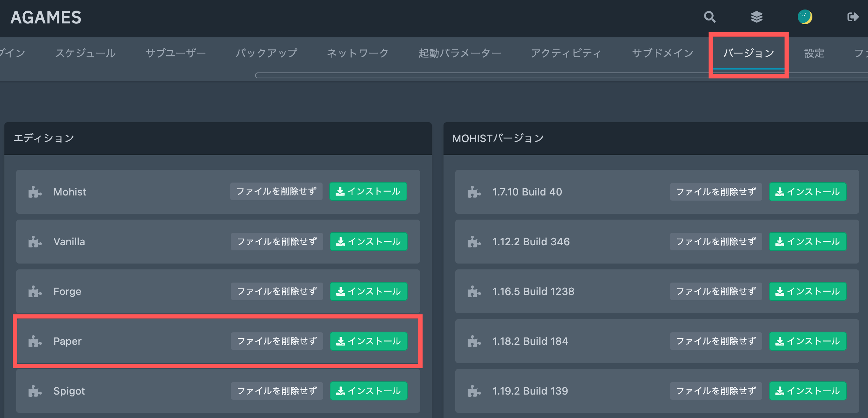Click the puzzle icon beside 1.19.2 Build 139
The image size is (868, 418).
click(474, 391)
